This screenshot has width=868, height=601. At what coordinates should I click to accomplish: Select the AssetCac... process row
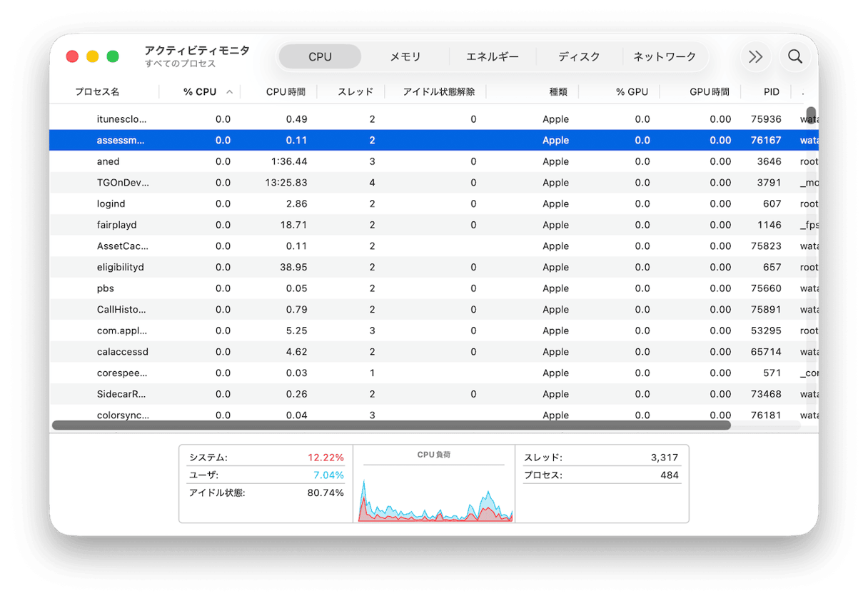(x=434, y=246)
